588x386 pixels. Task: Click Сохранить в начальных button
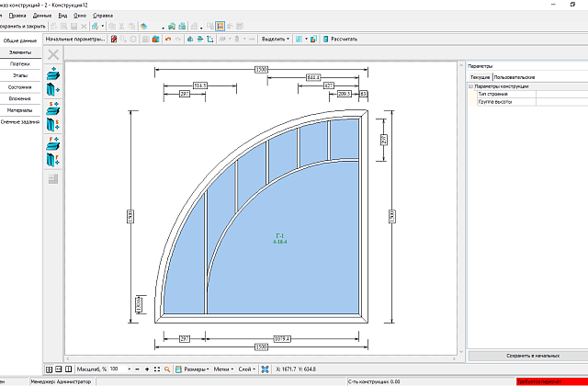(x=527, y=356)
